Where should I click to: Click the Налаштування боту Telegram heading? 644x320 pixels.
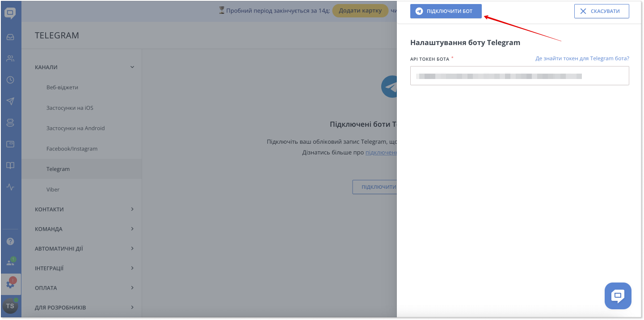point(465,43)
